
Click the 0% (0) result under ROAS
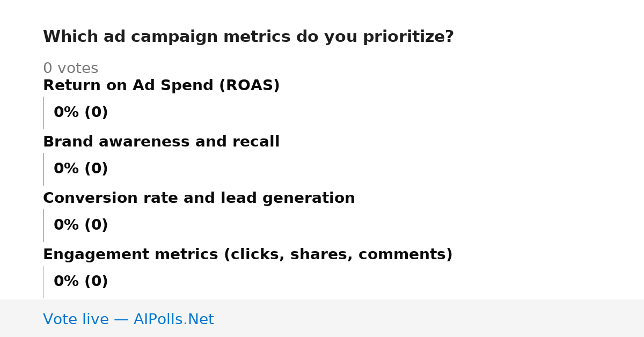(x=80, y=113)
